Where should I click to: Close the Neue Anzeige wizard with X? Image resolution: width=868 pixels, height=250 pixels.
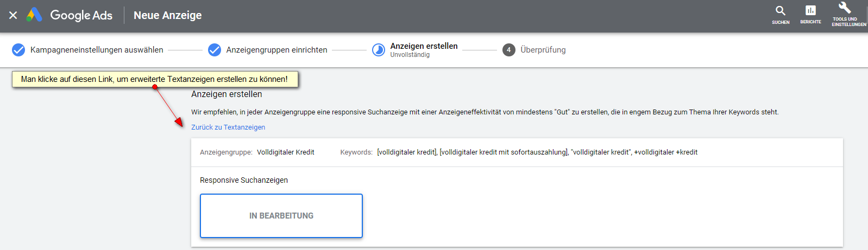point(13,15)
